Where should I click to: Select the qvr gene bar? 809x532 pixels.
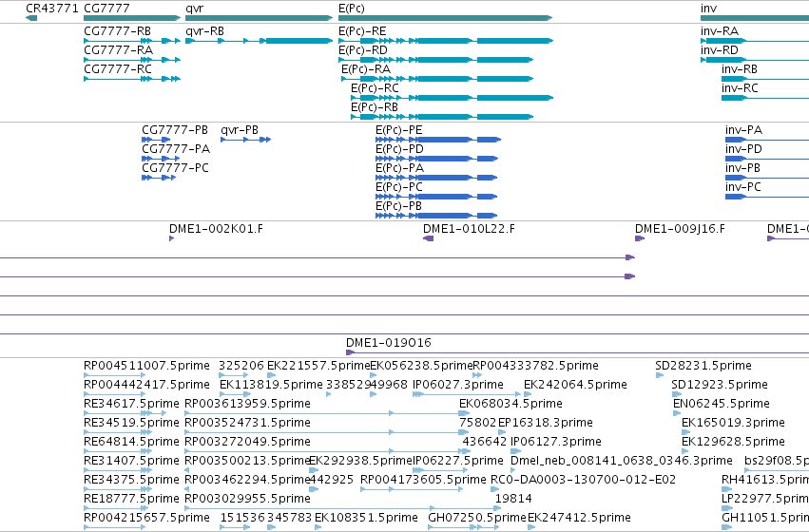click(x=259, y=18)
